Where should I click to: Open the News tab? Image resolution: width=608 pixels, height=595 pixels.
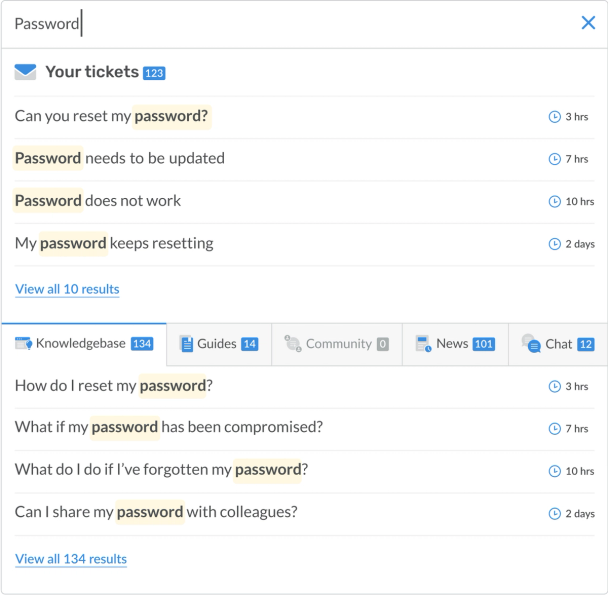455,344
